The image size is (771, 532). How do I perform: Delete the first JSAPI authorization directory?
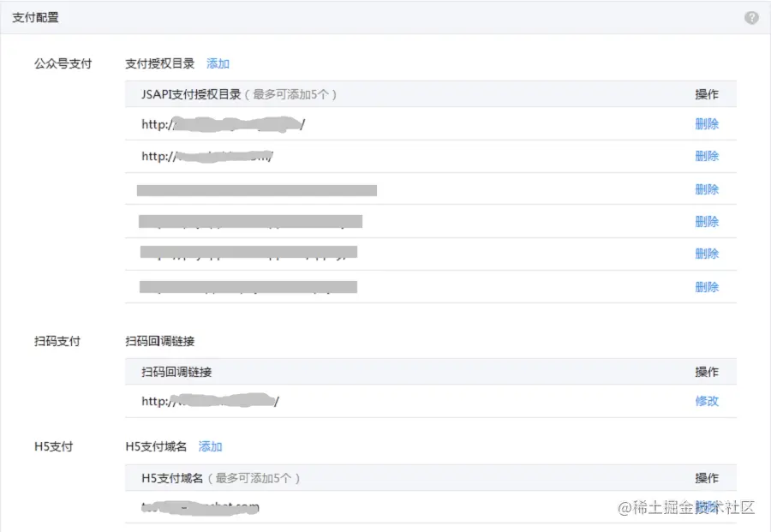[x=707, y=124]
